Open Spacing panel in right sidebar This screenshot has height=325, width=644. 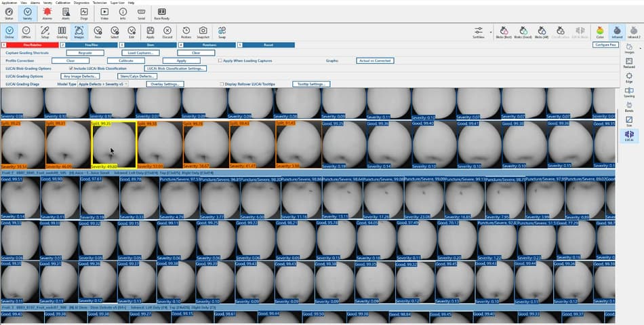coord(629,92)
